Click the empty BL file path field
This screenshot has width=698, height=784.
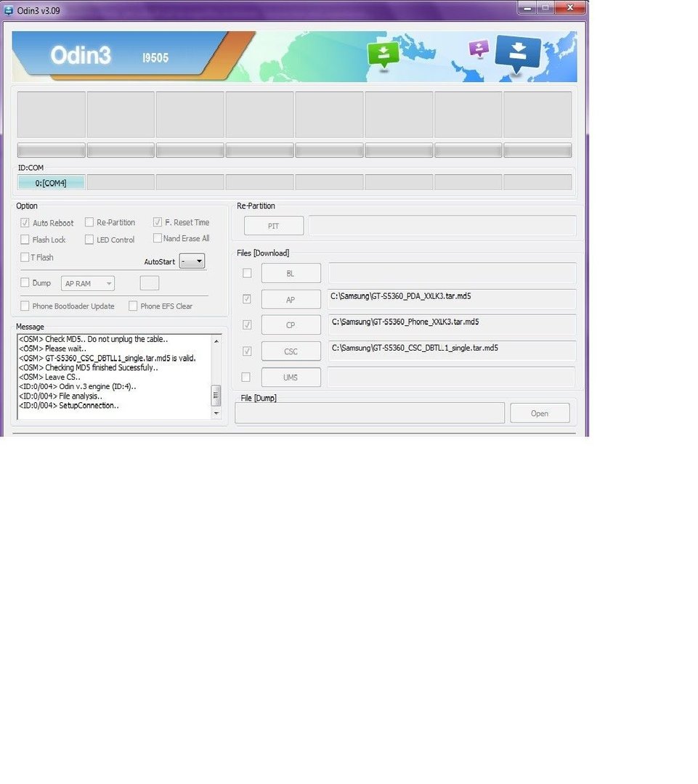(452, 273)
